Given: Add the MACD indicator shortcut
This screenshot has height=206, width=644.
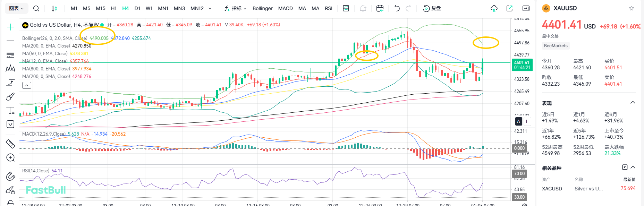Looking at the screenshot, I should coord(286,8).
